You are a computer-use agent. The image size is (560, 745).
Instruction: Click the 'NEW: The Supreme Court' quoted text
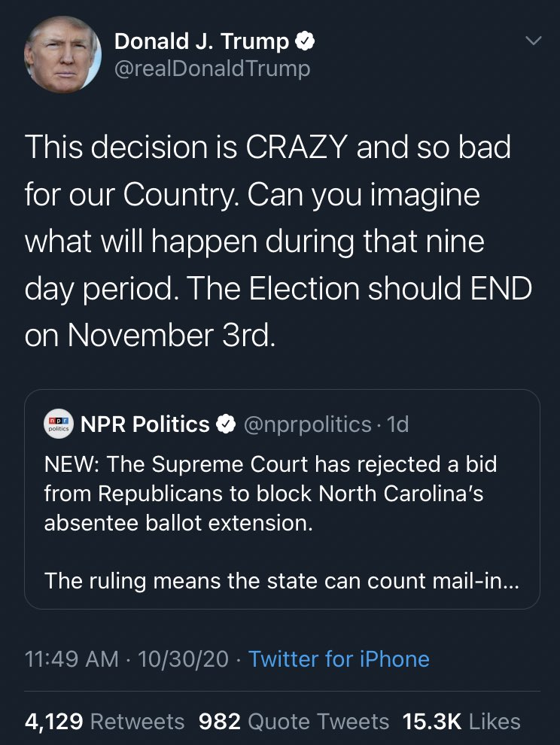tap(270, 493)
